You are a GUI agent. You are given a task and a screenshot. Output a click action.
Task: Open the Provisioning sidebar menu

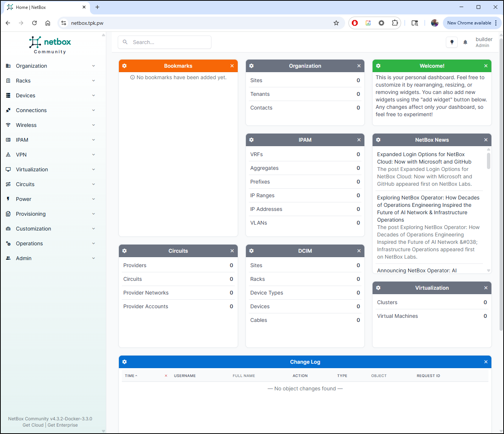pos(50,214)
